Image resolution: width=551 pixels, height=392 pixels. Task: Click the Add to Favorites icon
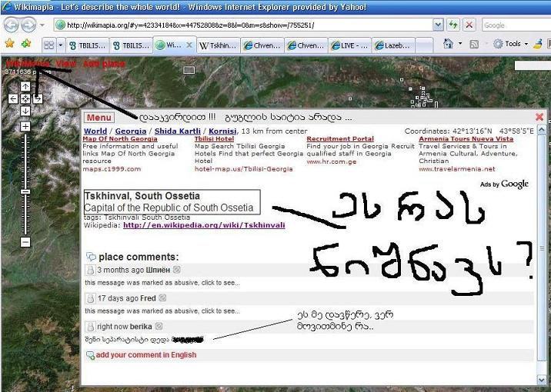pos(26,44)
